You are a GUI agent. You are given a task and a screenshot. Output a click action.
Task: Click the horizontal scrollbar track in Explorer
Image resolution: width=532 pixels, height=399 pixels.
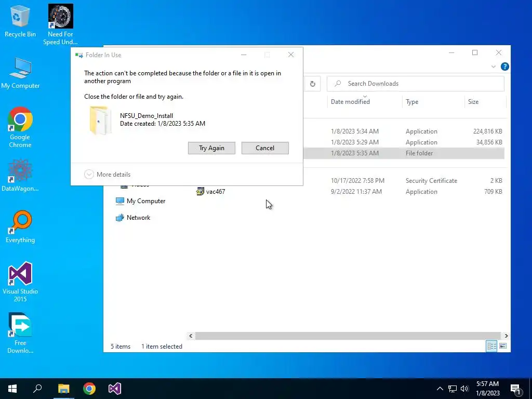348,336
